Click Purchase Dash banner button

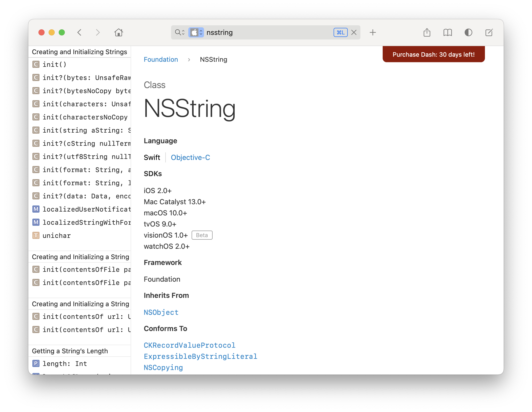pos(433,54)
